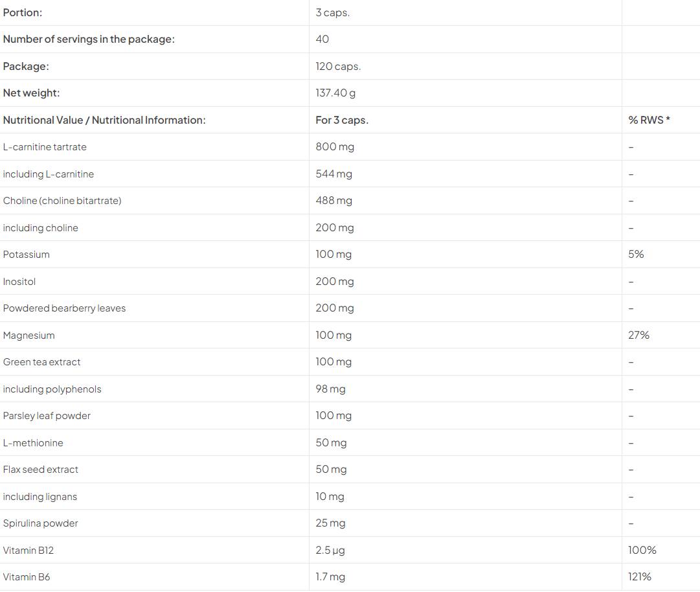The image size is (700, 592).
Task: Click the 'L-carnitine tartrate' ingredient name
Action: click(45, 147)
